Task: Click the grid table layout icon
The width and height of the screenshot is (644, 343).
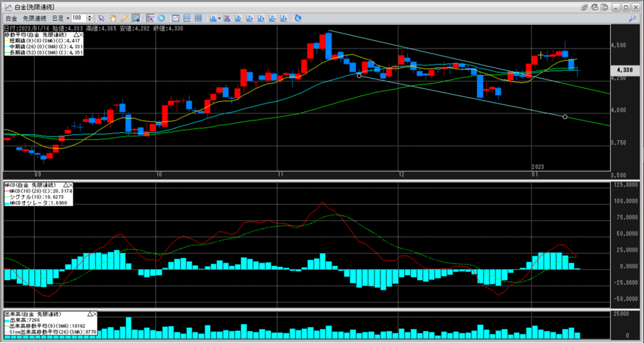Action: pyautogui.click(x=198, y=18)
